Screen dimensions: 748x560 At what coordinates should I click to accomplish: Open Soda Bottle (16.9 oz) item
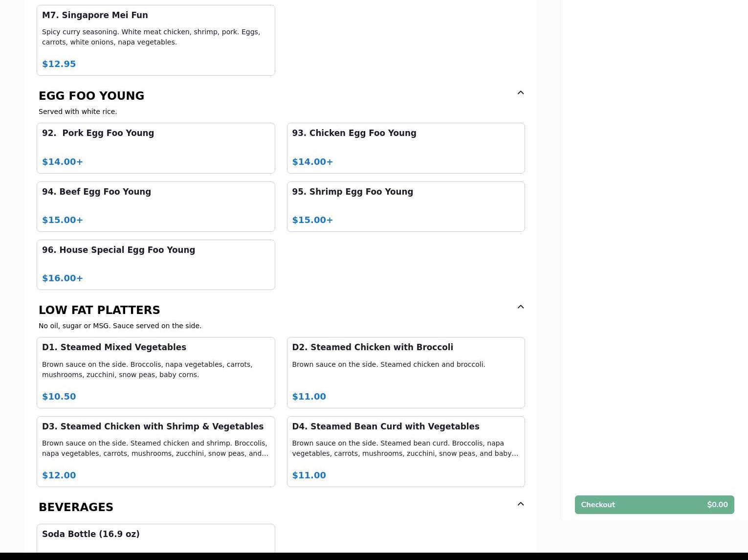(155, 538)
